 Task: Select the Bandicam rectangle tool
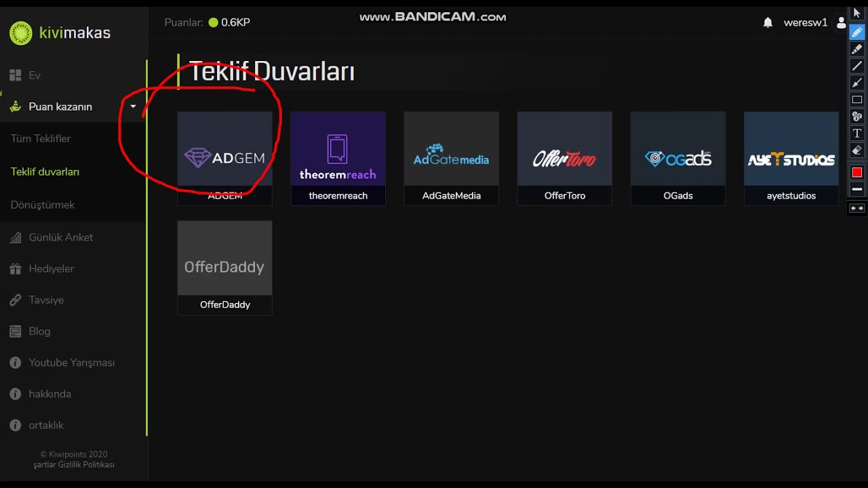[x=857, y=100]
